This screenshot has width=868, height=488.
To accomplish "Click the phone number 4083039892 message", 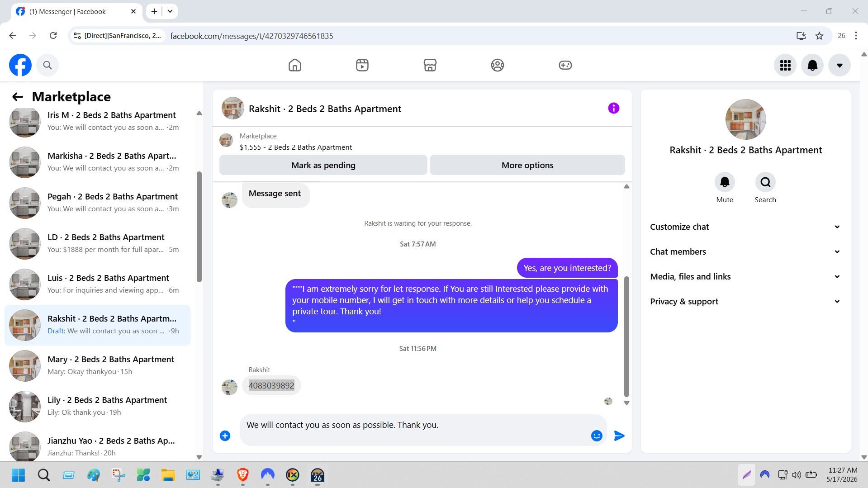I will [x=271, y=386].
